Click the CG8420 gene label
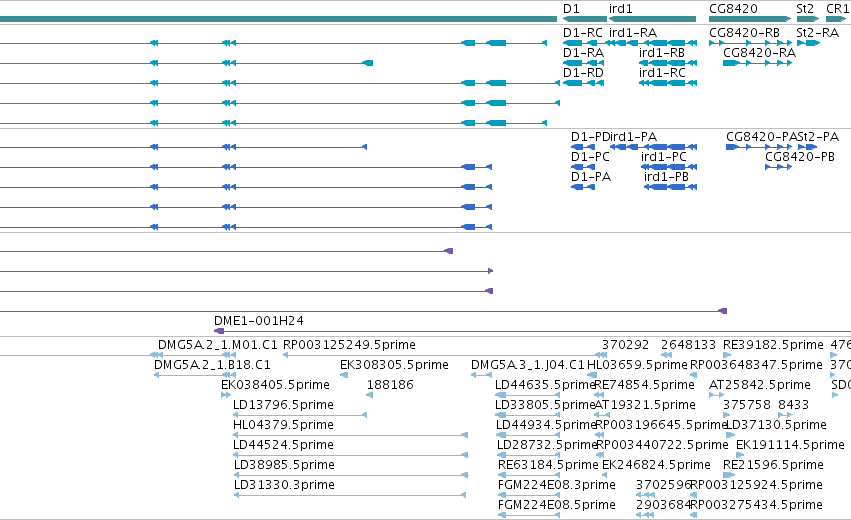 point(733,9)
